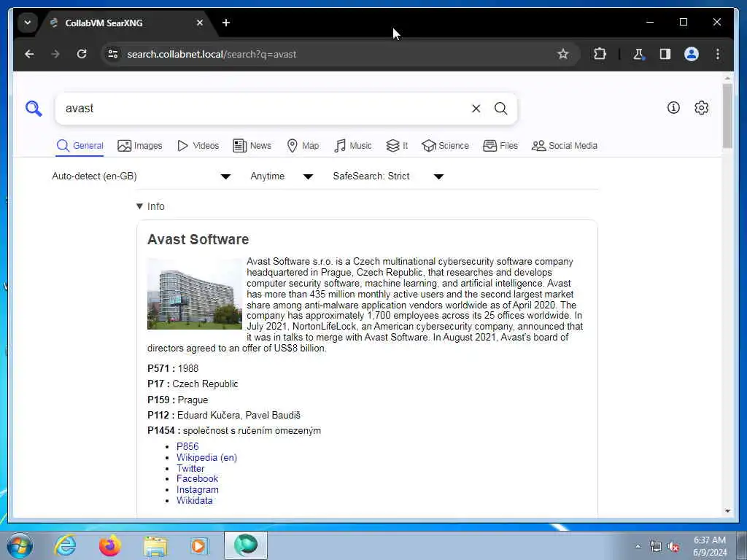Viewport: 747px width, 560px height.
Task: Open the Wikipedia (en) link
Action: 206,458
